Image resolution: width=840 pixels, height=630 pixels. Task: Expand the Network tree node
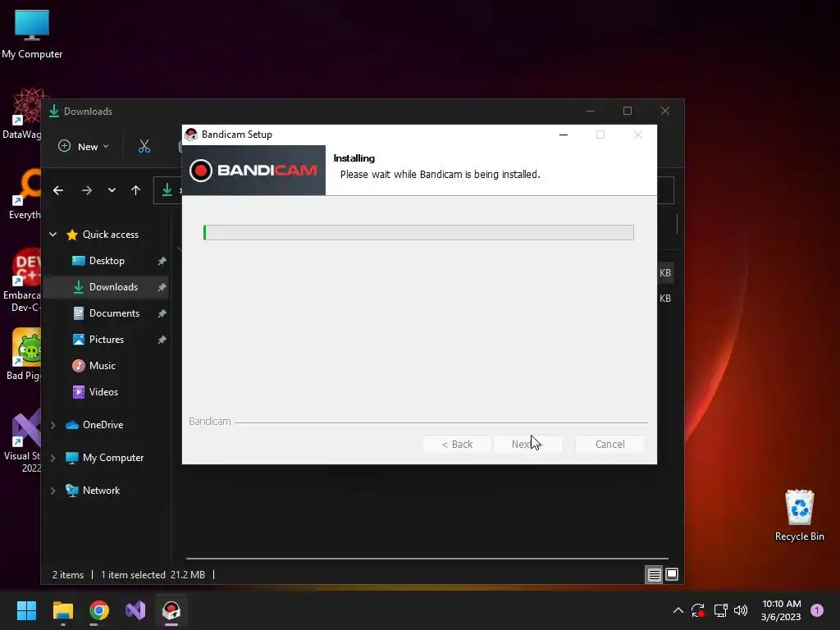click(x=53, y=491)
